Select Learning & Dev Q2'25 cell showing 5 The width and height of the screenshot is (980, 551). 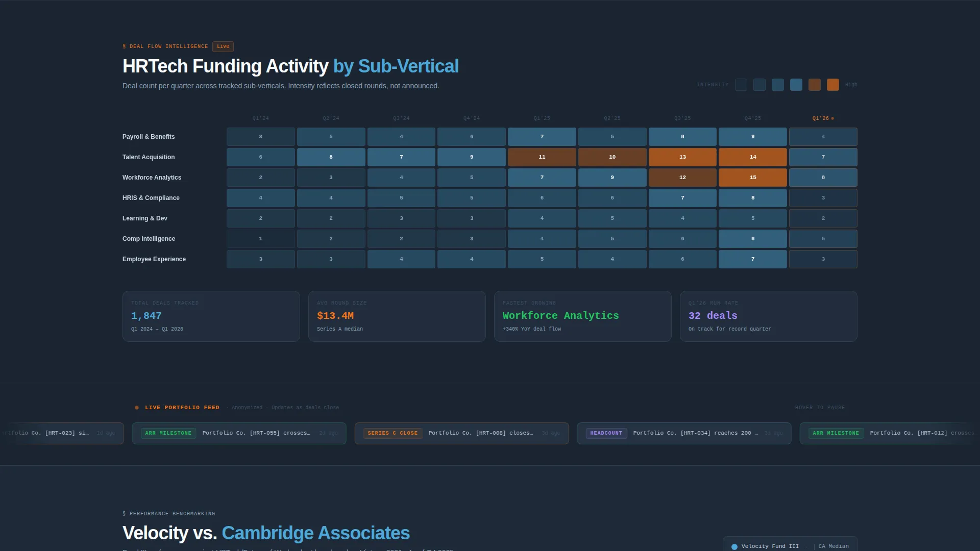pos(612,218)
